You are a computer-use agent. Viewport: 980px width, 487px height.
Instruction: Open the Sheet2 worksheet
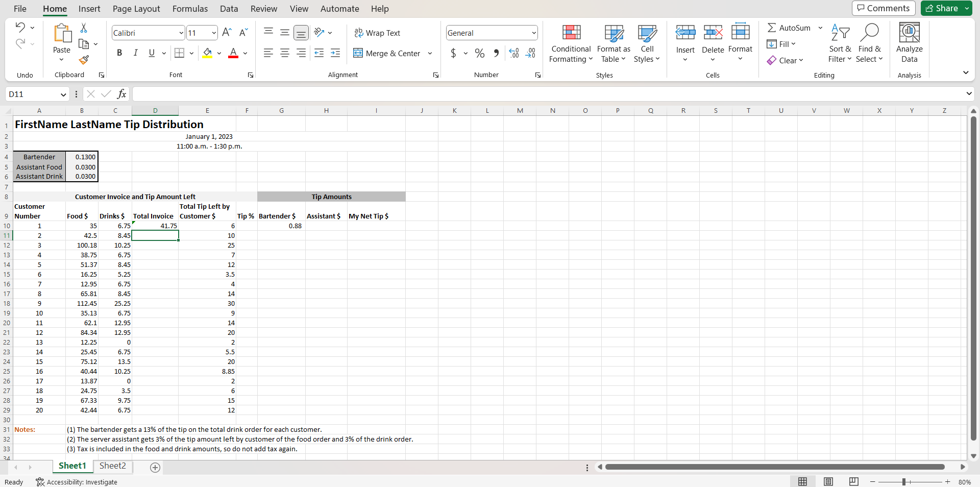pos(113,466)
